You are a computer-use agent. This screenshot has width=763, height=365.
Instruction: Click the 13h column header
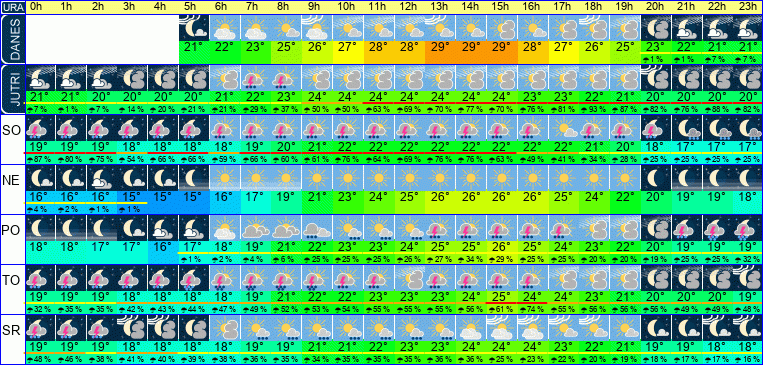point(440,7)
